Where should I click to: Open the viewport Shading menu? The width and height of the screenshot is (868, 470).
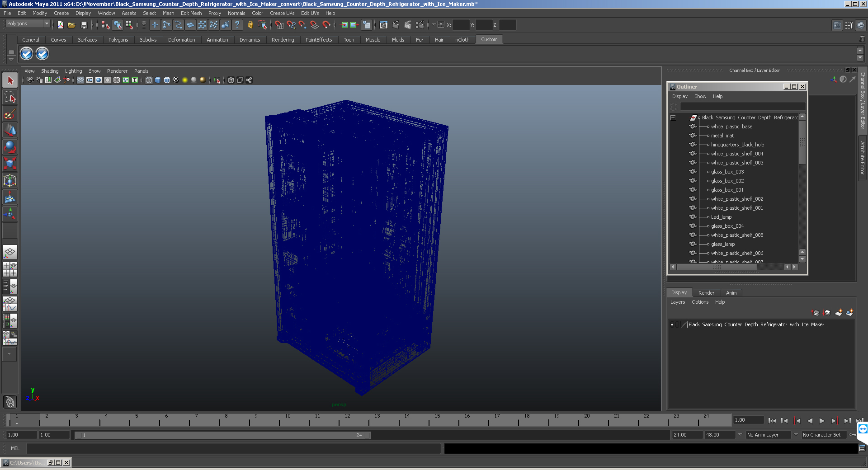pos(50,71)
